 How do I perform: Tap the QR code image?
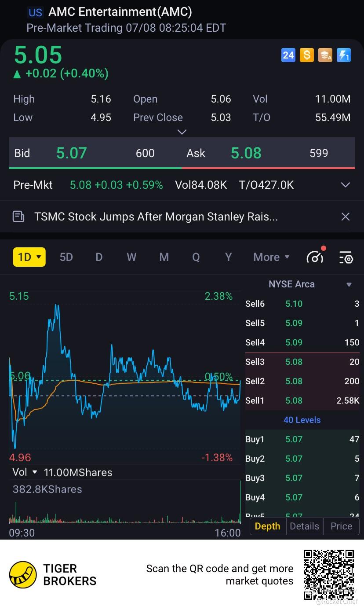coord(329,574)
